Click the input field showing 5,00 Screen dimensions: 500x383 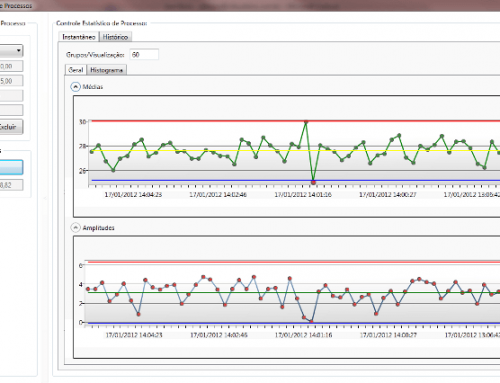pos(11,81)
